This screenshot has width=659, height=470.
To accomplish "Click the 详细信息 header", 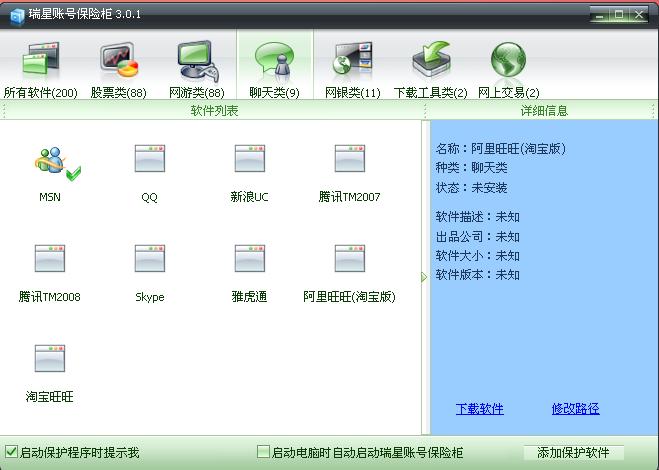I will coord(544,111).
